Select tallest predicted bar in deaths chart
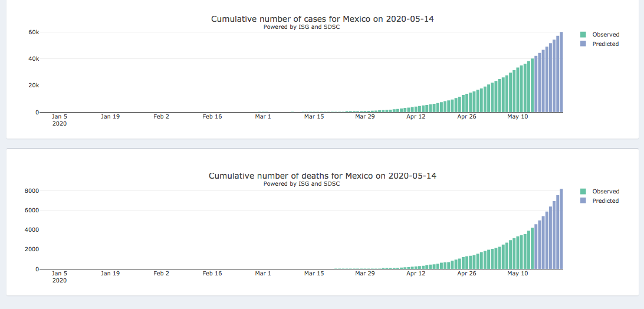 [x=561, y=229]
